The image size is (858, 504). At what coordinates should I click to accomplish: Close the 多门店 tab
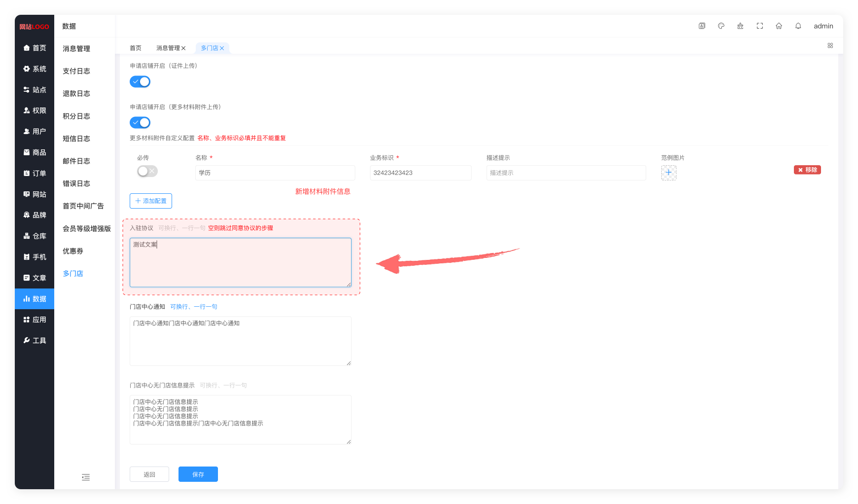click(x=222, y=48)
